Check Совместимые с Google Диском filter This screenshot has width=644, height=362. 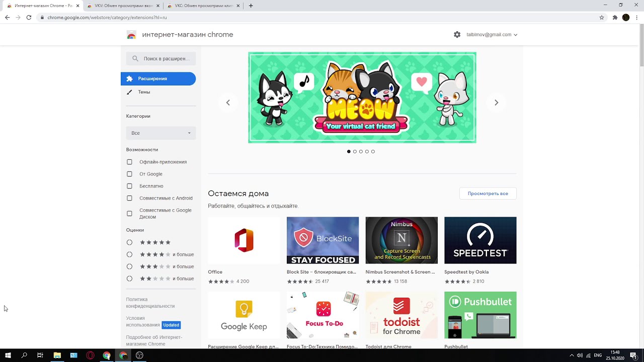(x=129, y=214)
